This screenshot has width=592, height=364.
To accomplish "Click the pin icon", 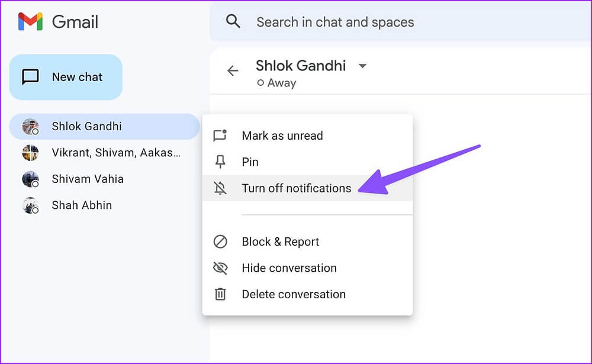I will click(220, 162).
